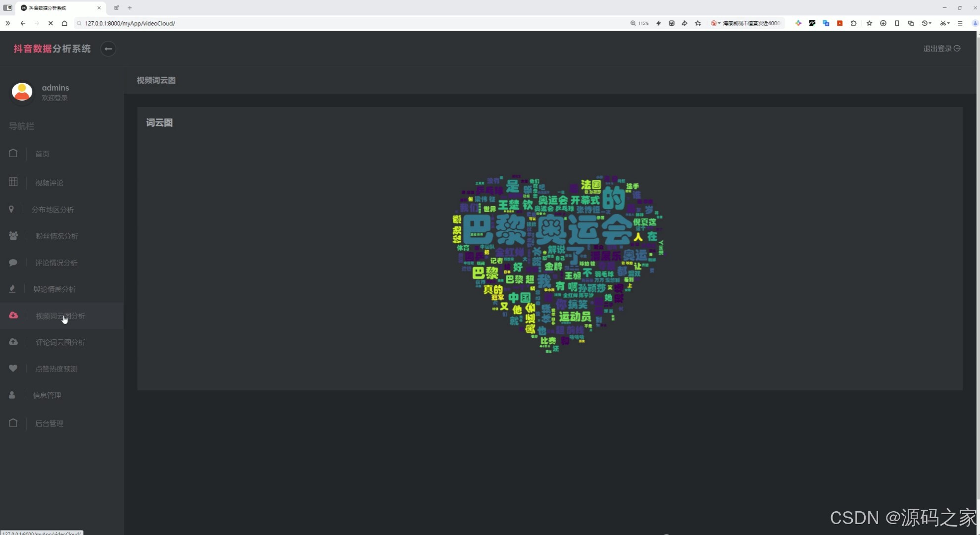Open the 后台管理 link
Screen dimensions: 980x535
49,424
